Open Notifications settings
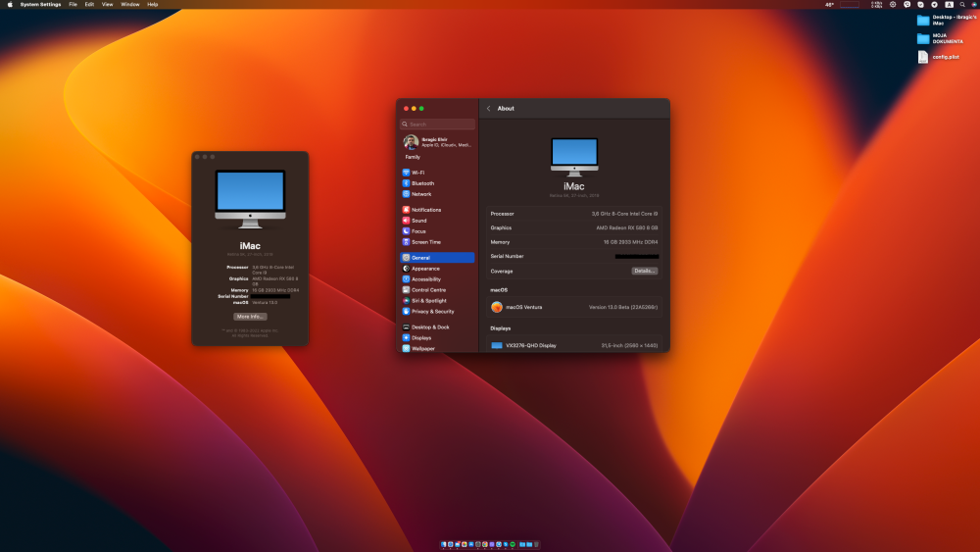Image resolution: width=980 pixels, height=552 pixels. click(x=436, y=210)
